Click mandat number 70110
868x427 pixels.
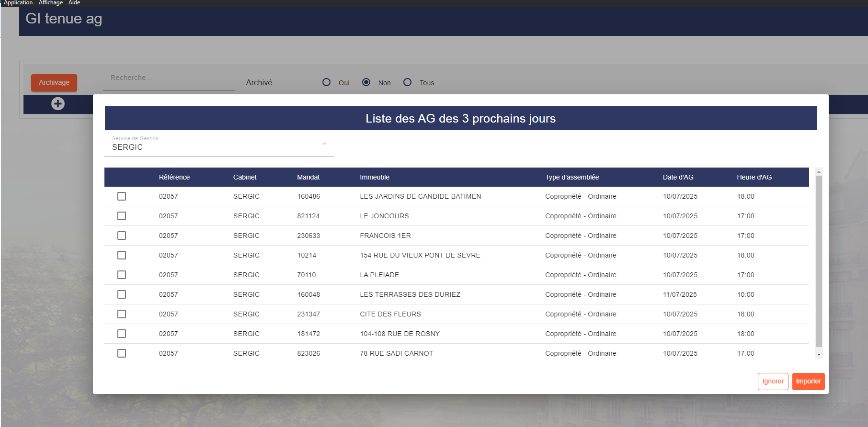click(x=307, y=275)
